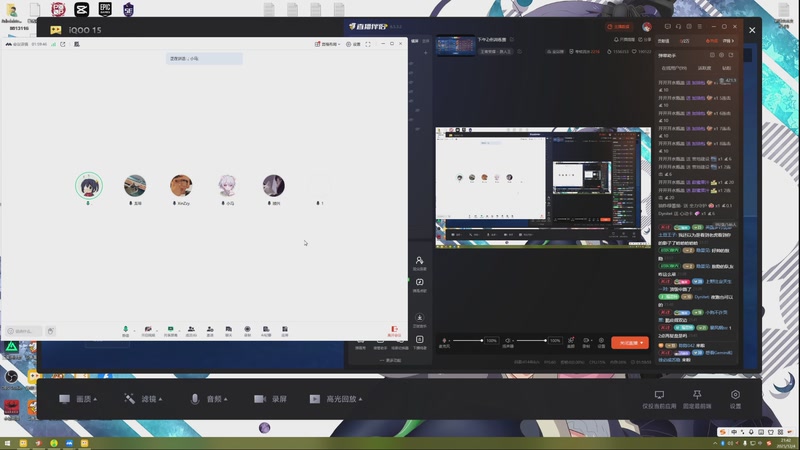Open the streamer profile avatar
Viewport: 800px width, 450px height.
click(x=646, y=27)
